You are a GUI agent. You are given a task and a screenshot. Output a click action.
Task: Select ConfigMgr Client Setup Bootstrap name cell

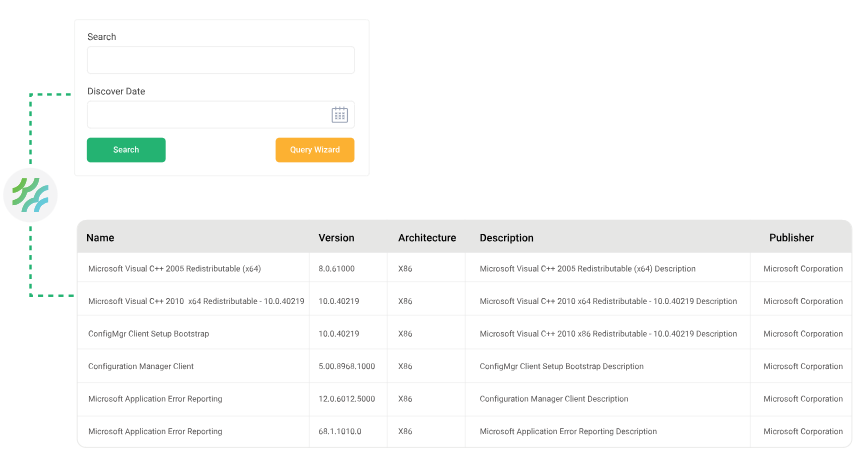(x=149, y=333)
